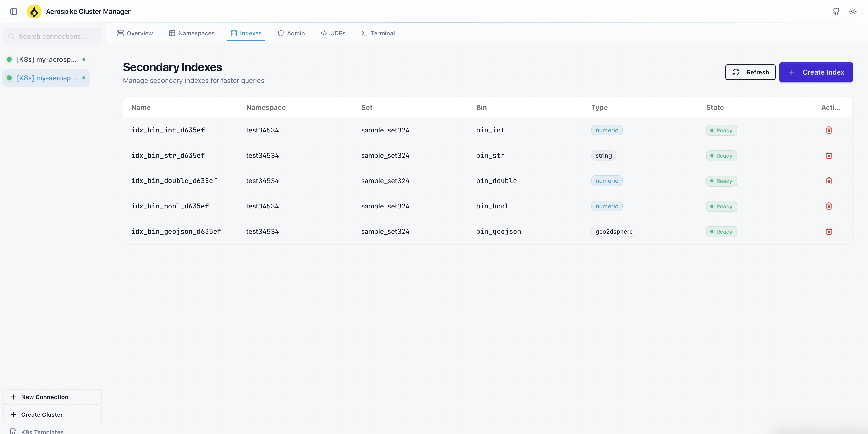Click Create Cluster in sidebar
This screenshot has height=434, width=868.
52,415
